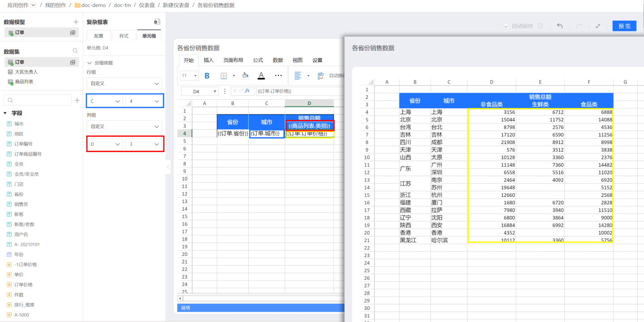644x322 pixels.
Task: Click the undo arrow icon
Action: tap(559, 26)
